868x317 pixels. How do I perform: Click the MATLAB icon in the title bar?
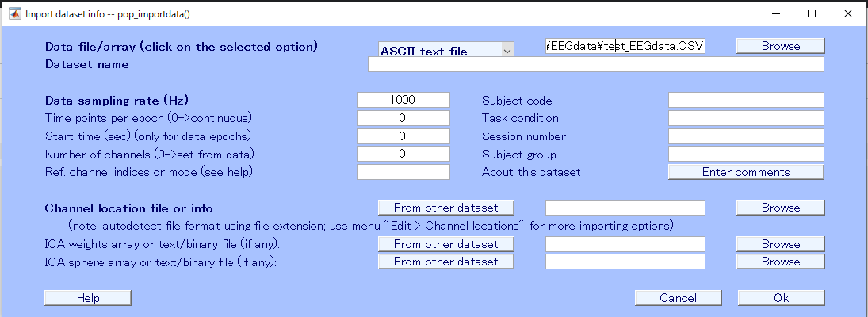pyautogui.click(x=15, y=13)
